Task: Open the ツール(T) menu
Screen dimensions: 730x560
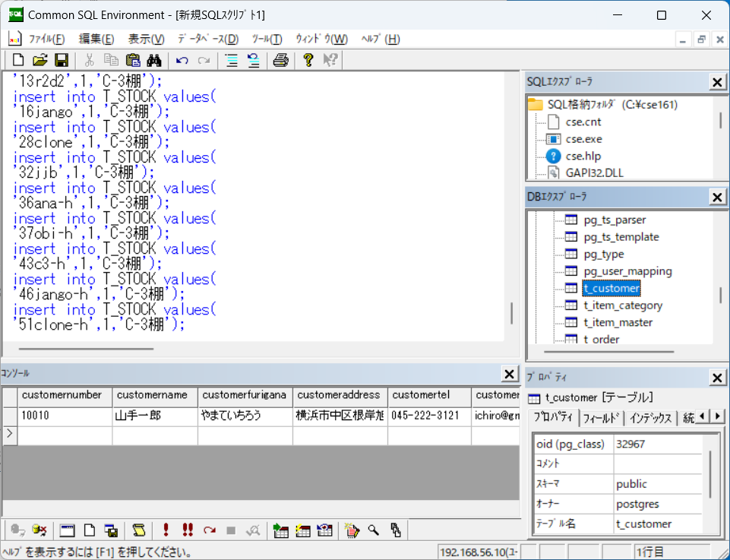Action: tap(267, 39)
